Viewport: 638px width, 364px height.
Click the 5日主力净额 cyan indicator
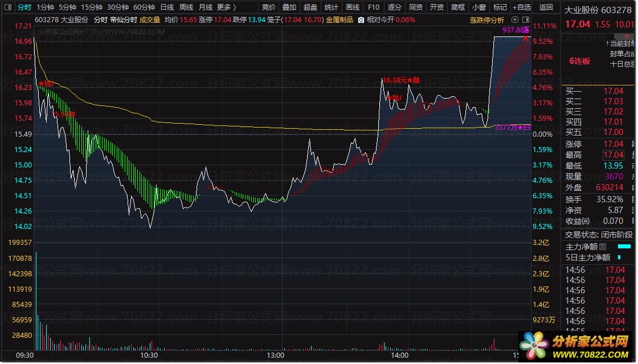click(x=619, y=257)
